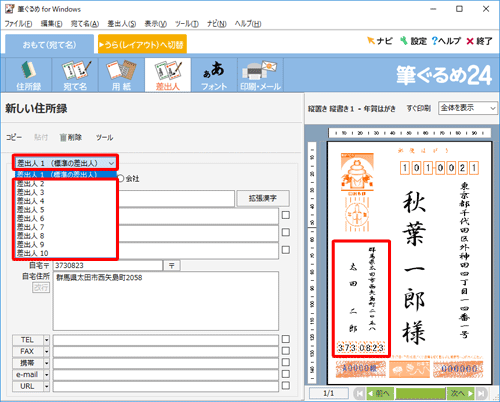Click the e-mail input field

click(x=166, y=375)
